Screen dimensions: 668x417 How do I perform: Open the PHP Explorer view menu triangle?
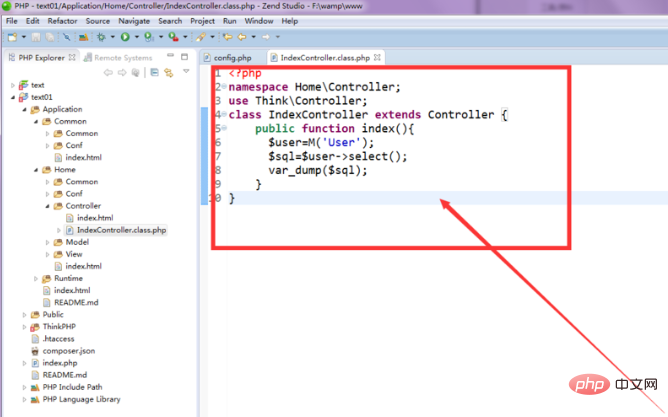[186, 72]
